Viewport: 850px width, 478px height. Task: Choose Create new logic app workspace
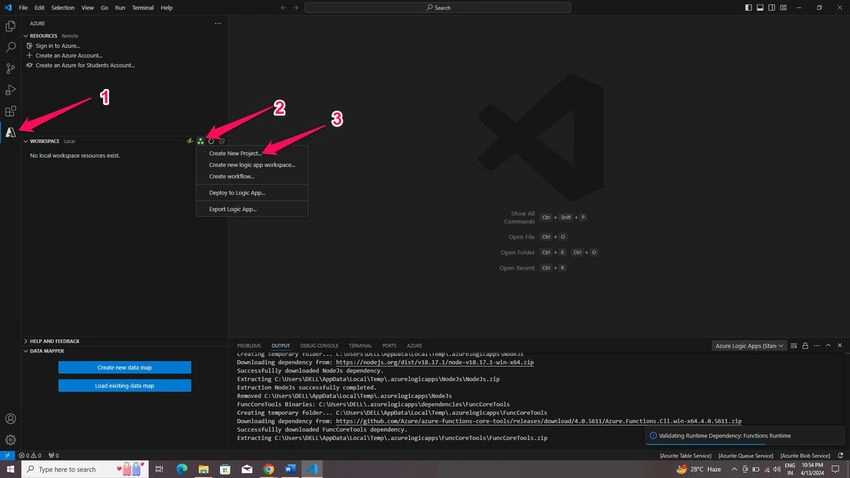[x=252, y=165]
